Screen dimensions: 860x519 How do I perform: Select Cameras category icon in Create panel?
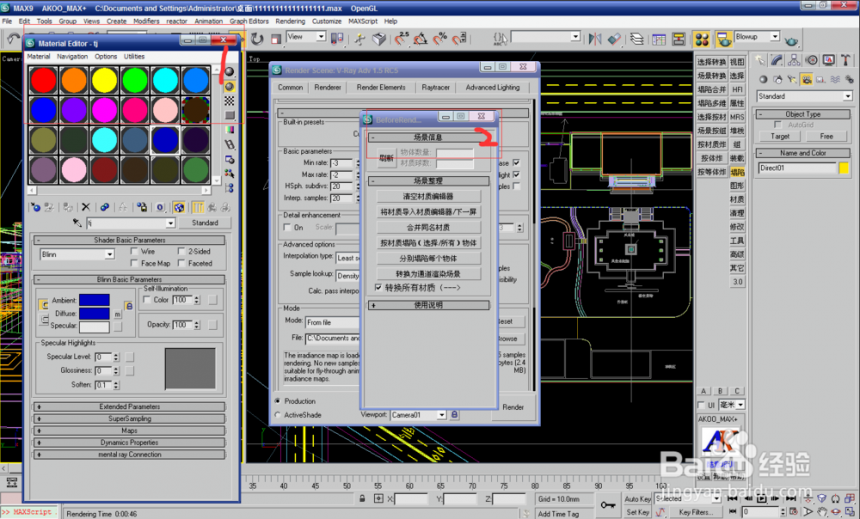click(806, 79)
